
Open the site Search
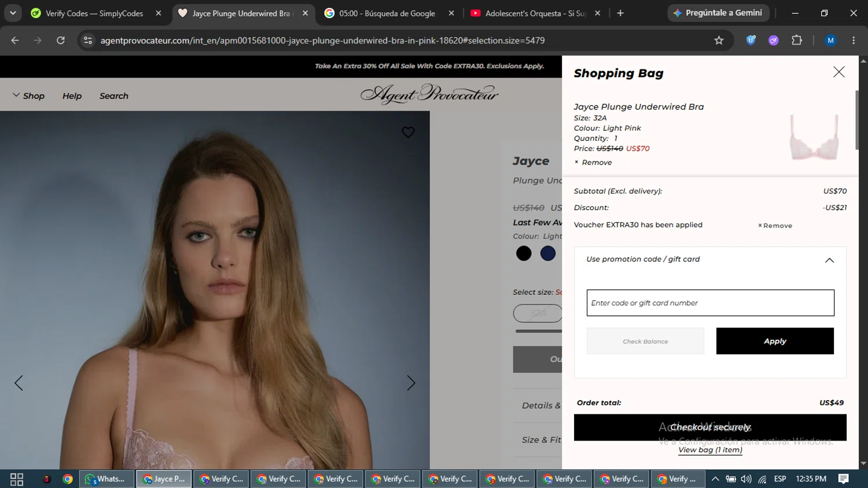(114, 96)
